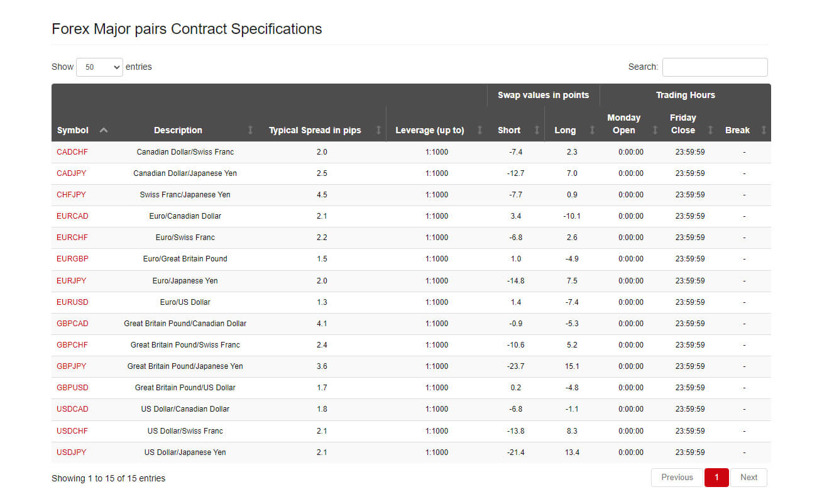This screenshot has height=504, width=817.
Task: Click sort icon next to Typical Spread in pips
Action: [x=378, y=130]
